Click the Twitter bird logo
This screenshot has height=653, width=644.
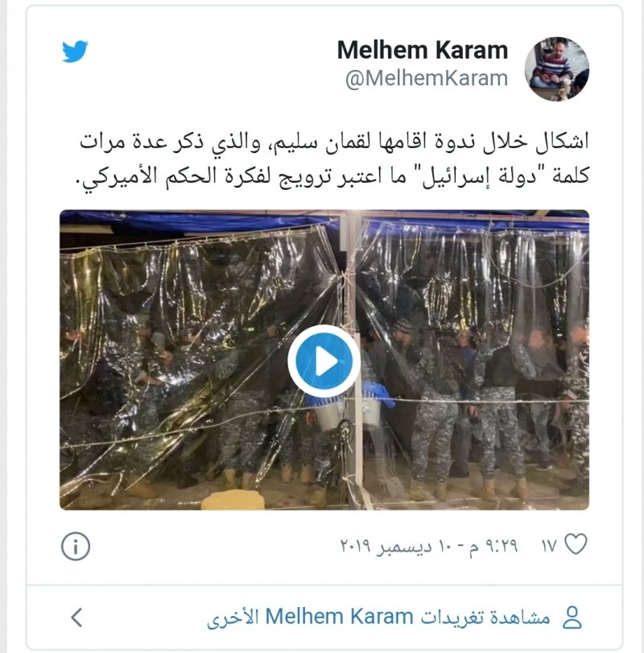(75, 52)
